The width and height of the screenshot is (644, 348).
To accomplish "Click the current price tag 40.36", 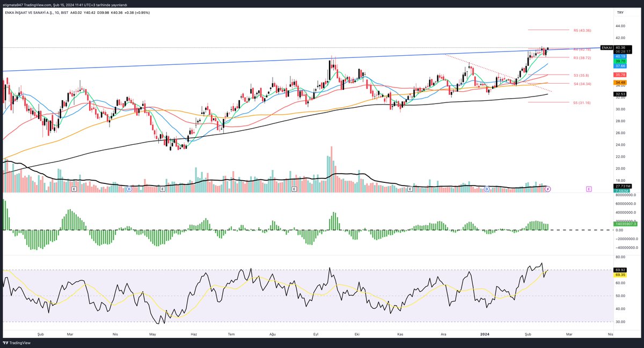I will point(620,47).
